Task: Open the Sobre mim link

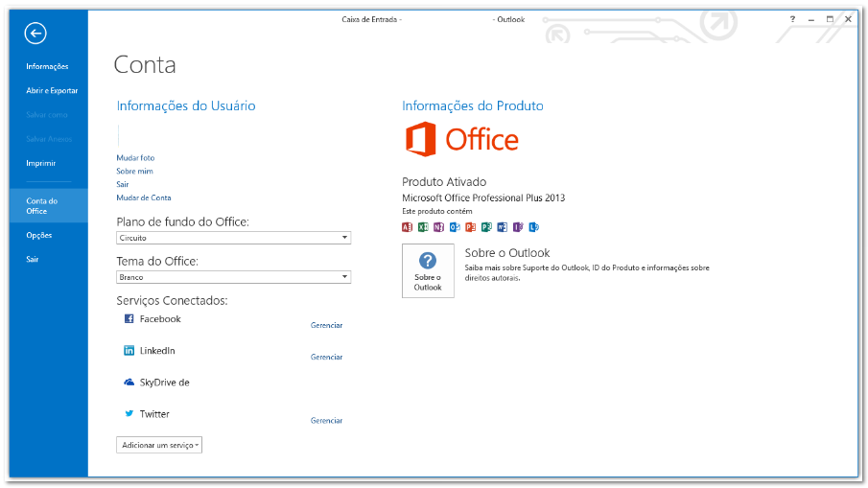Action: (134, 171)
